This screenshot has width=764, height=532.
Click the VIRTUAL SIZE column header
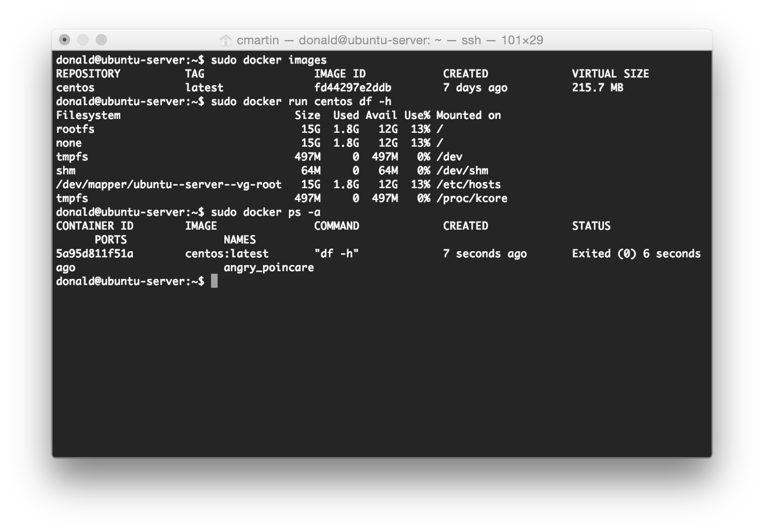point(610,74)
